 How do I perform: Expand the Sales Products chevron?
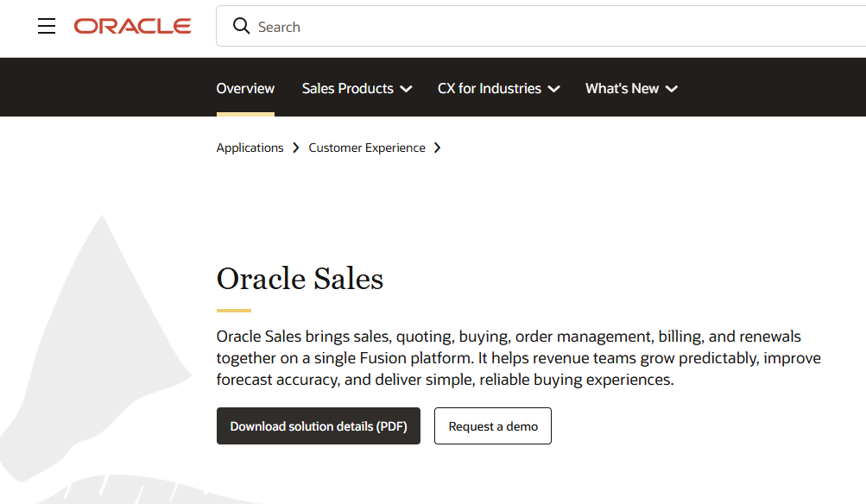[406, 89]
